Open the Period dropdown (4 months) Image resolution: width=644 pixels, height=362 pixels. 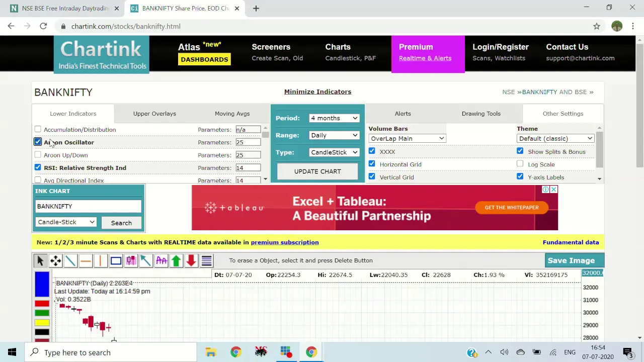(x=334, y=118)
